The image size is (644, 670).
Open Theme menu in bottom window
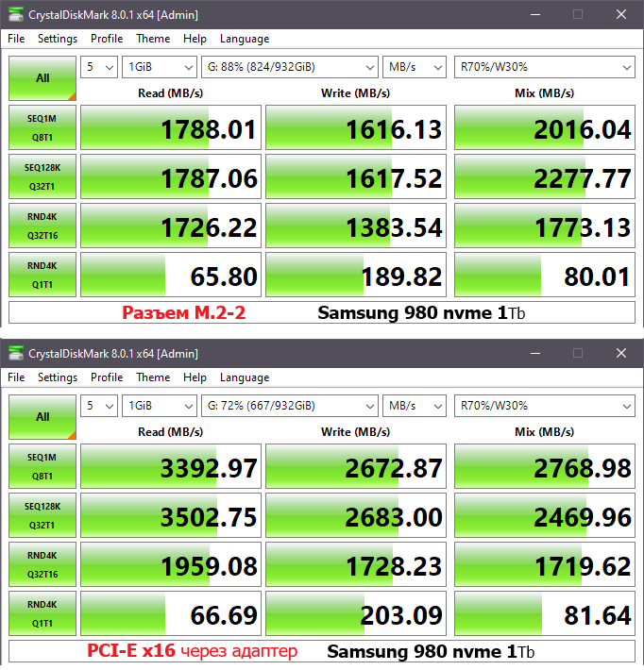point(153,377)
